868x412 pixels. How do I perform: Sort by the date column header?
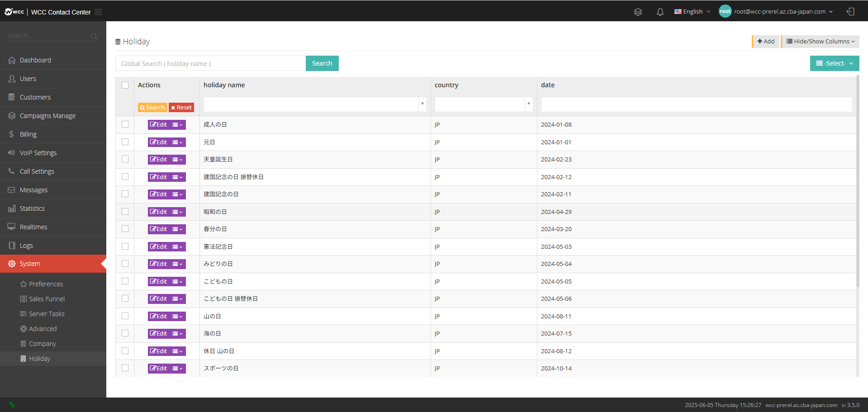click(548, 85)
